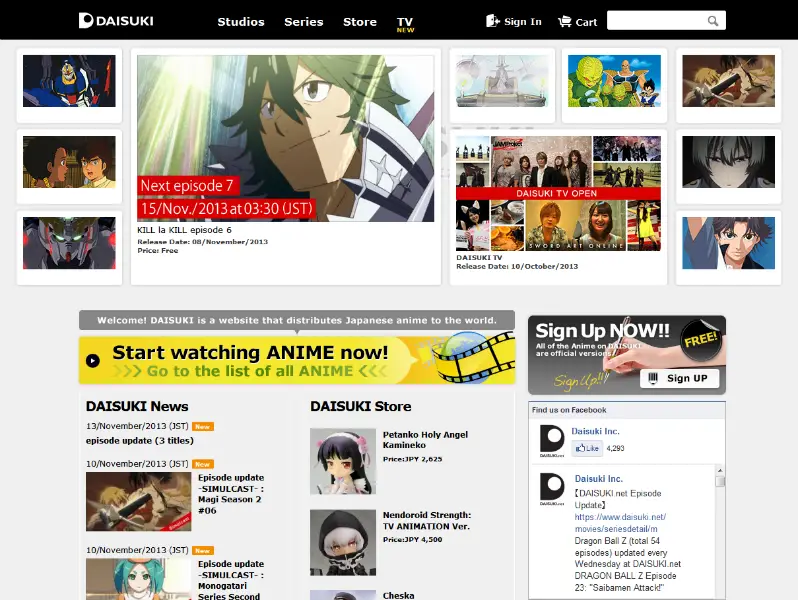Open the DAISUKI TV OPEN collage
The height and width of the screenshot is (600, 798).
coord(558,193)
